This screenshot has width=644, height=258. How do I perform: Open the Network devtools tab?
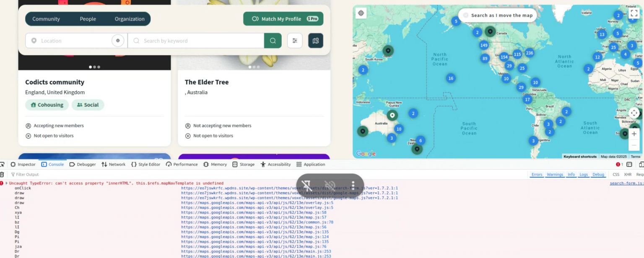coord(114,165)
